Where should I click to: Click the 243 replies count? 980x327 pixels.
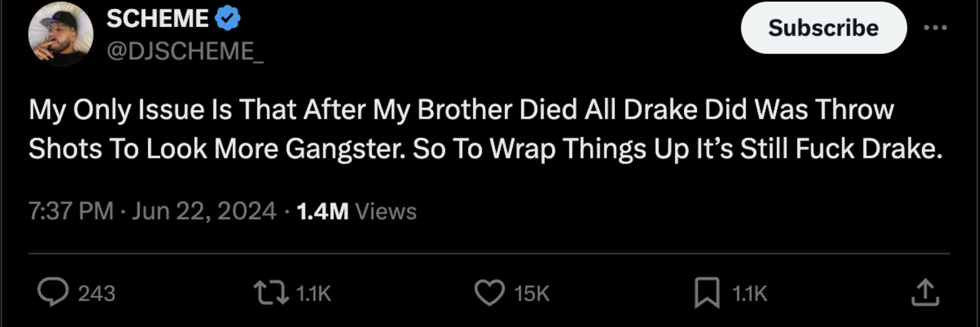tap(97, 294)
